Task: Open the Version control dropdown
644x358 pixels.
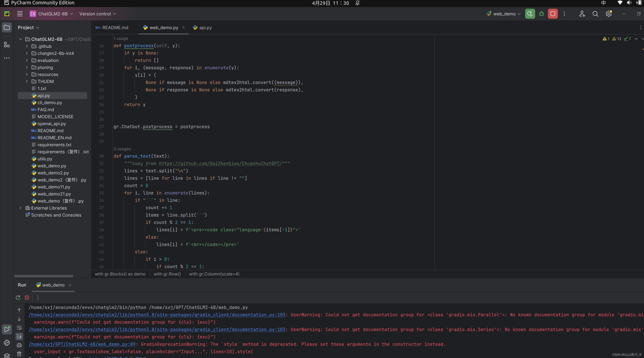Action: tap(98, 14)
